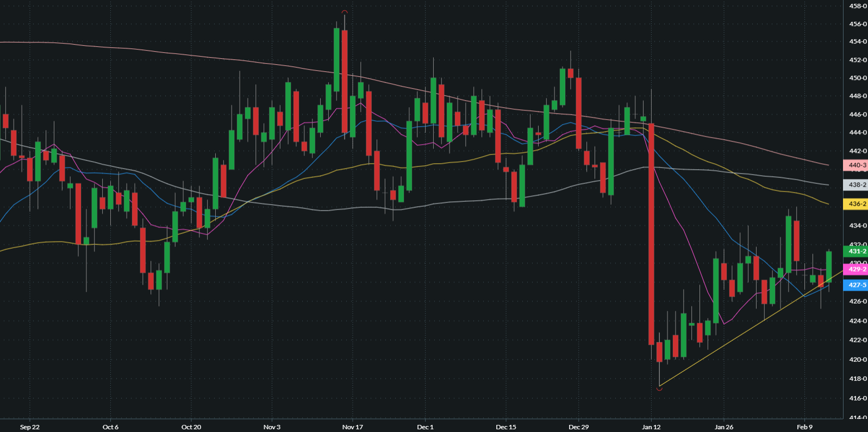Click the magenta 429-2 price tag
This screenshot has width=868, height=432.
click(855, 269)
